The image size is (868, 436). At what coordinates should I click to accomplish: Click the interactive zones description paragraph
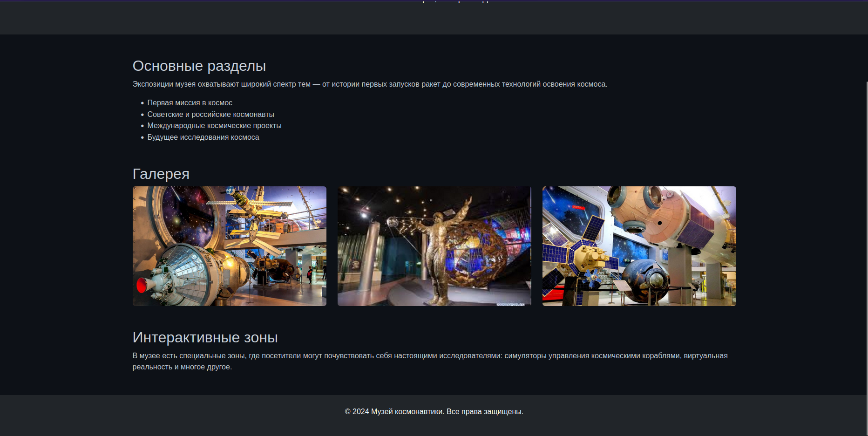pos(429,361)
